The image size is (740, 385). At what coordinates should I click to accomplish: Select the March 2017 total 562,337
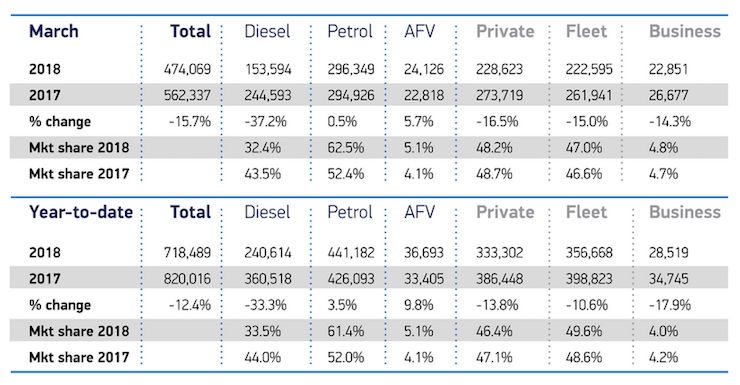click(187, 95)
